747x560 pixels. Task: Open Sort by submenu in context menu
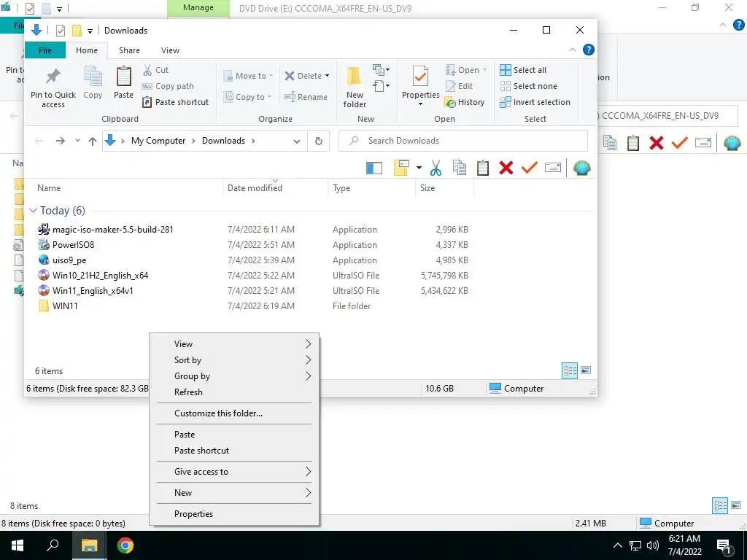pos(234,360)
